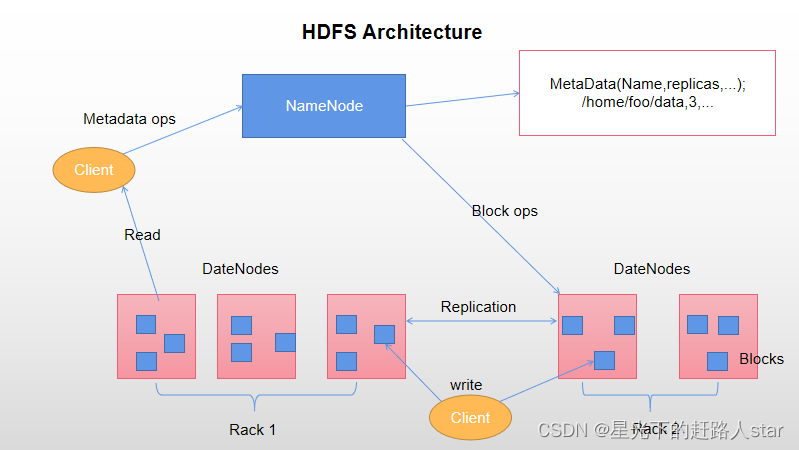Click the "Rack 1" label
Viewport: 799px width, 450px height.
(252, 430)
